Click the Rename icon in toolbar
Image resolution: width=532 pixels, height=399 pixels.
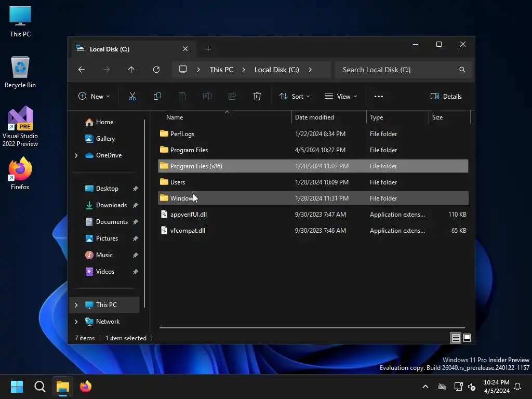coord(207,96)
